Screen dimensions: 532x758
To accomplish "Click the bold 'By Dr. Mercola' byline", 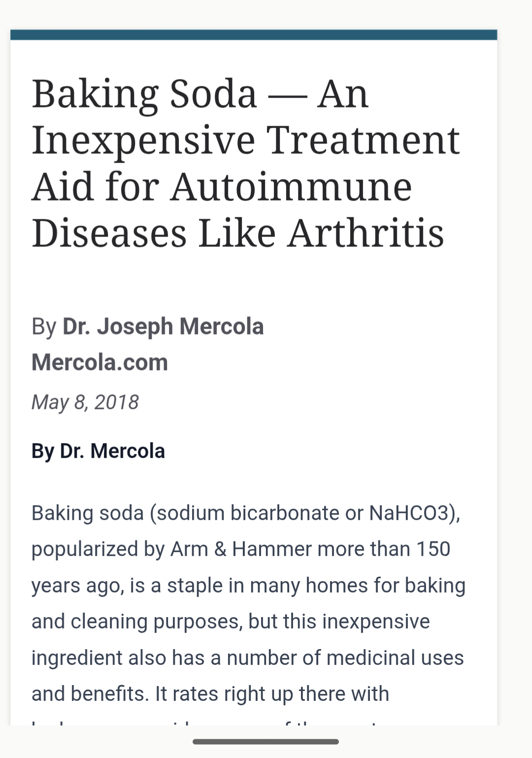I will [98, 451].
